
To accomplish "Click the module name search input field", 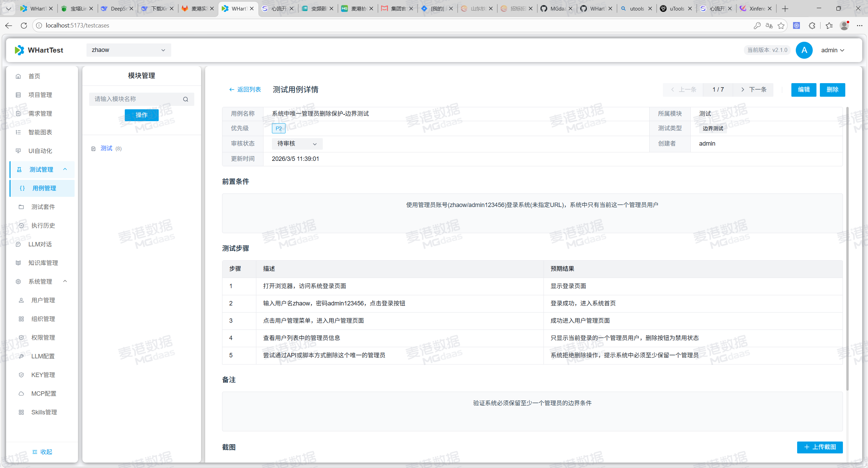I will 137,99.
